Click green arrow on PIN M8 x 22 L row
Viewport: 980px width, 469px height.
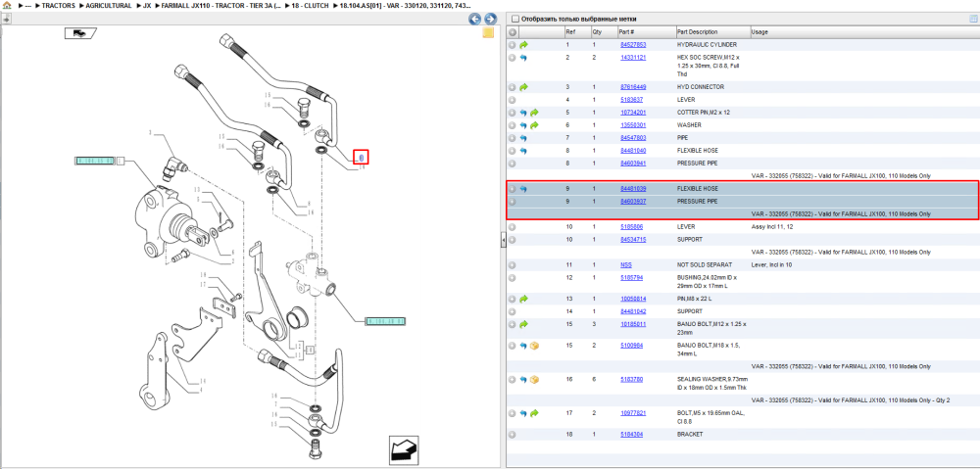(x=523, y=299)
